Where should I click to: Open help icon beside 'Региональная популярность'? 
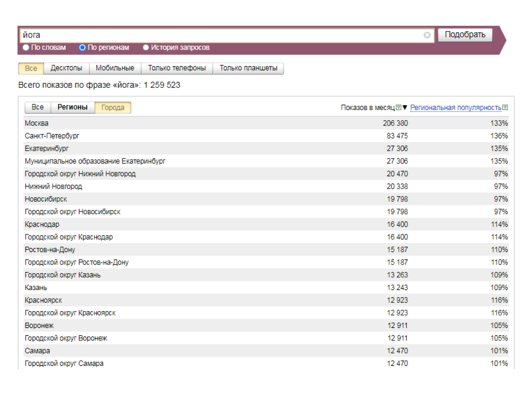pyautogui.click(x=505, y=108)
